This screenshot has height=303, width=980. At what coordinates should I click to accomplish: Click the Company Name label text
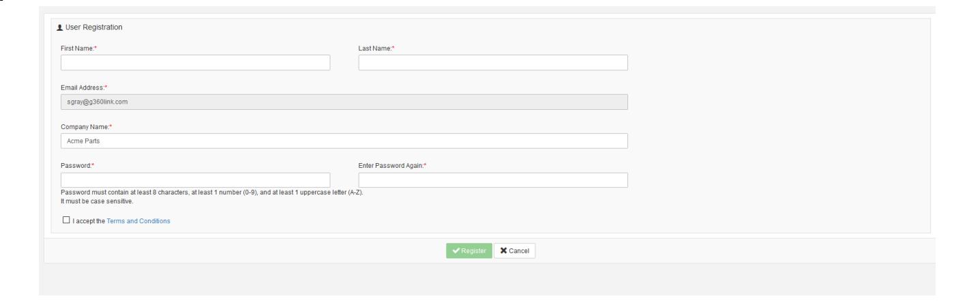85,126
